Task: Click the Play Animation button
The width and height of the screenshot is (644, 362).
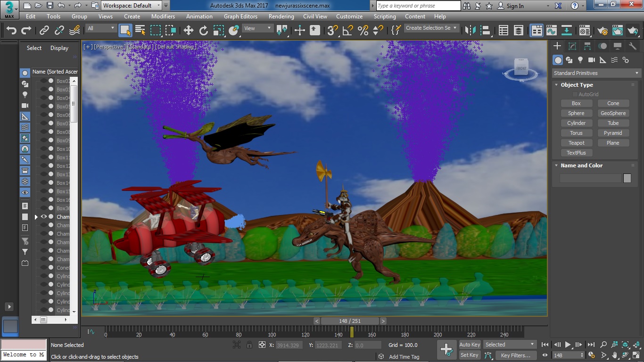Action: pos(568,345)
